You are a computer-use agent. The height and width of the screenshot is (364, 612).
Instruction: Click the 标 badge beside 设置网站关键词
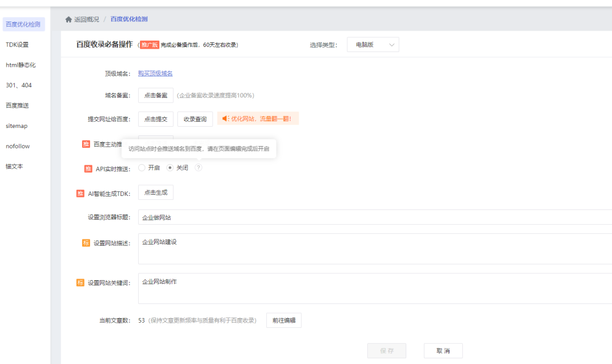pos(80,281)
